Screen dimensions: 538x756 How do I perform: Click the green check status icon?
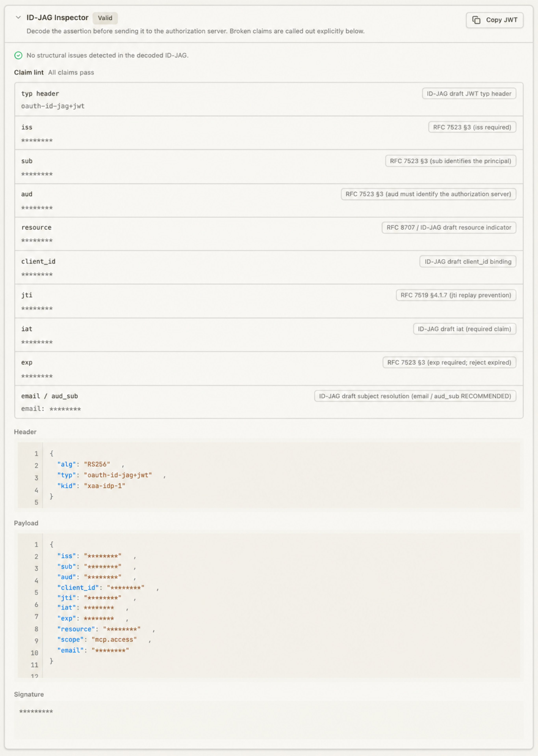18,55
